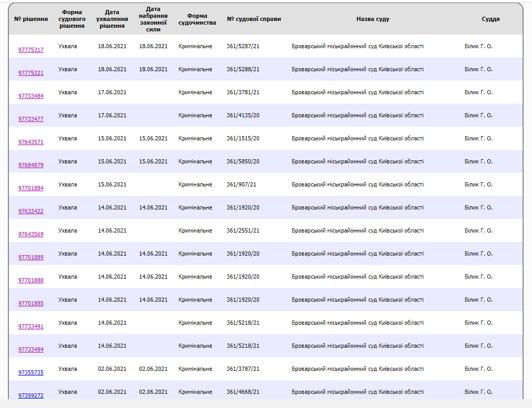The image size is (532, 408).
Task: Open decision 97684879
Action: click(x=31, y=166)
